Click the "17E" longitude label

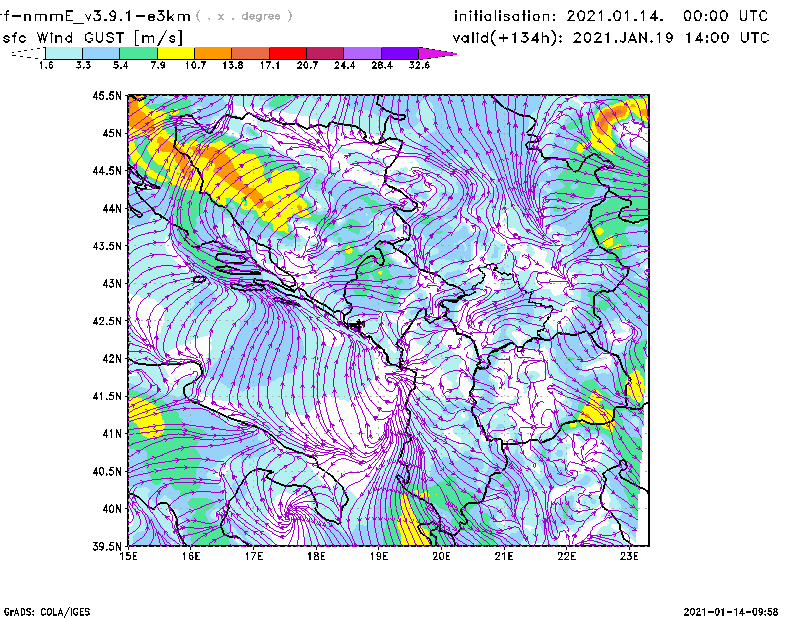(x=254, y=557)
